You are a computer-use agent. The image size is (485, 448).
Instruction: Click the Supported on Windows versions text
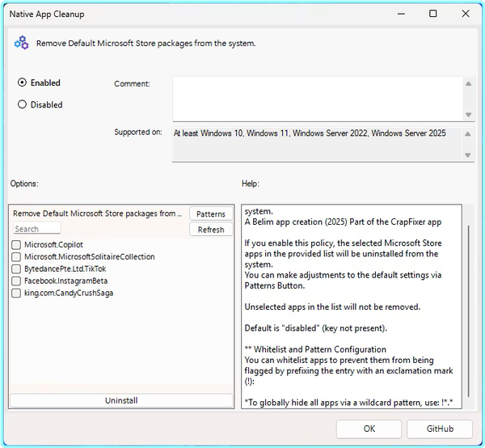tap(310, 133)
